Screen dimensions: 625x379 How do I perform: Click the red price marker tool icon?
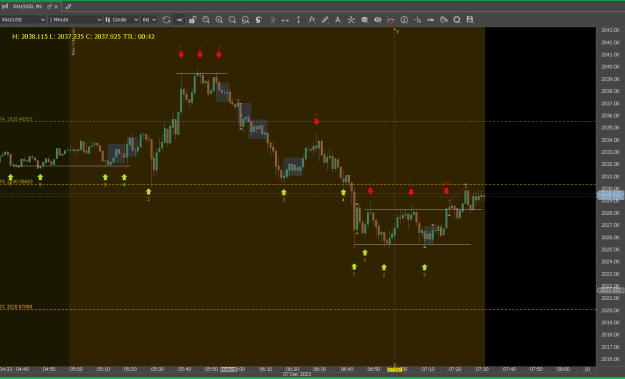click(391, 20)
